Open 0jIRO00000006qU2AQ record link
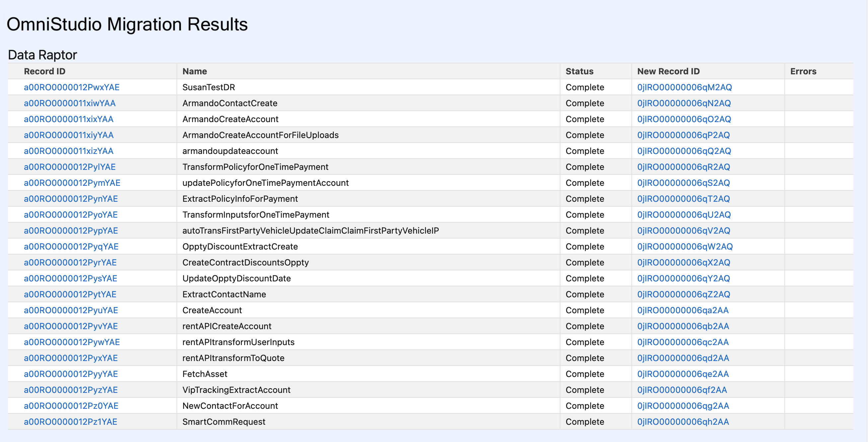The width and height of the screenshot is (868, 442). (x=684, y=215)
